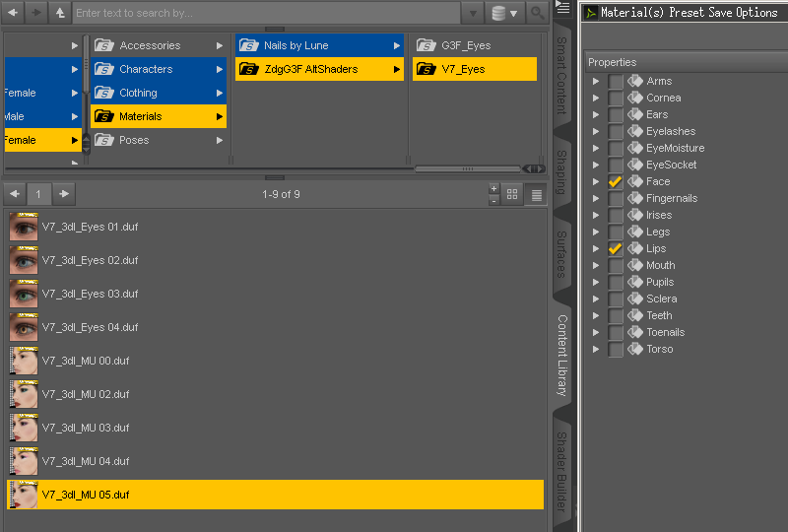Select the Poses folder icon
Viewport: 788px width, 532px height.
pyautogui.click(x=104, y=140)
